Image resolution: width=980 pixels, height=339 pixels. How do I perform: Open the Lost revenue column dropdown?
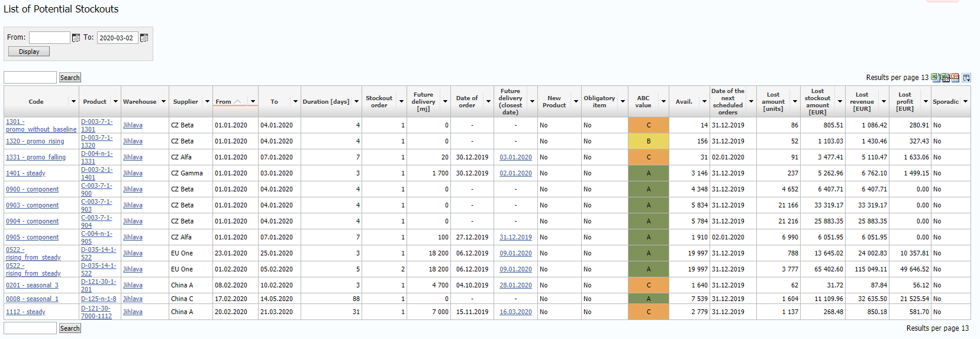tap(883, 102)
